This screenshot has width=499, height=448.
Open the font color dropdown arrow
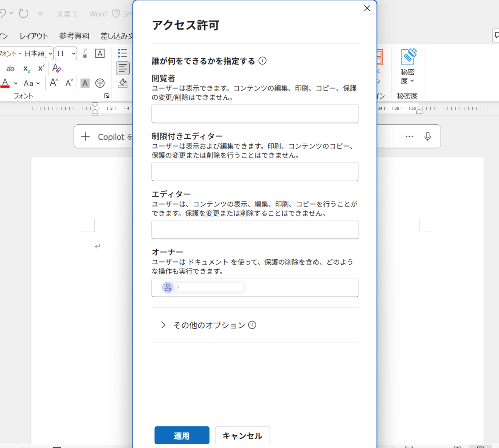click(16, 84)
